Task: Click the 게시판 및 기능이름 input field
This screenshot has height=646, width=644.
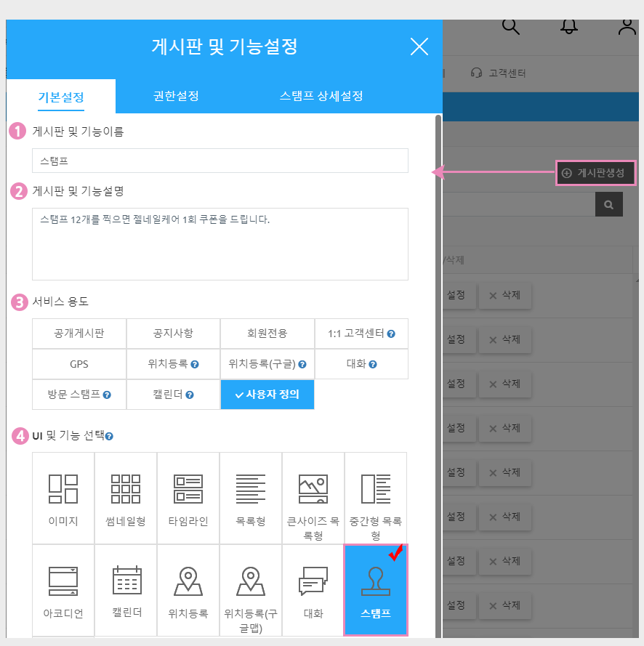Action: pos(220,161)
